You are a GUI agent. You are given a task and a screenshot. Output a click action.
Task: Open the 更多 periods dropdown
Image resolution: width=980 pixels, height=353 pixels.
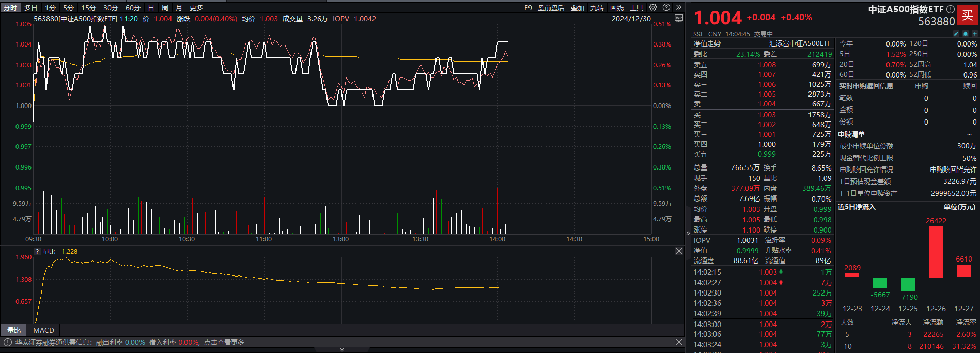(x=196, y=8)
